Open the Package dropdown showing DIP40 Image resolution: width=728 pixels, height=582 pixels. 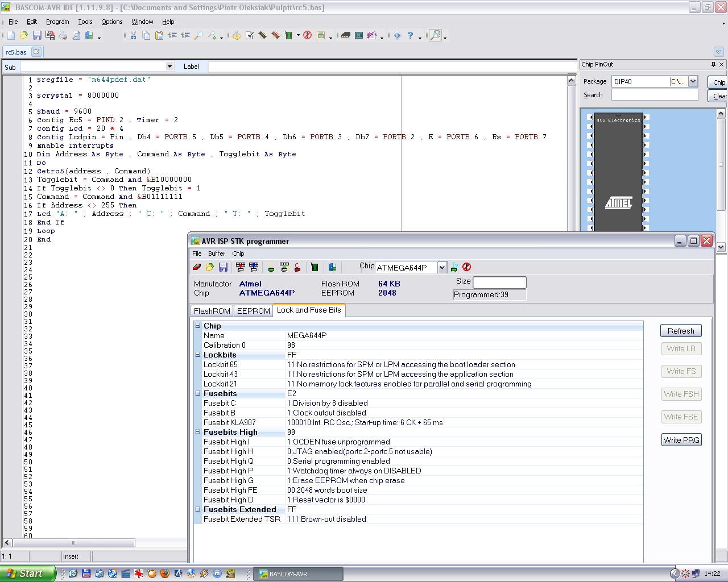coord(693,81)
